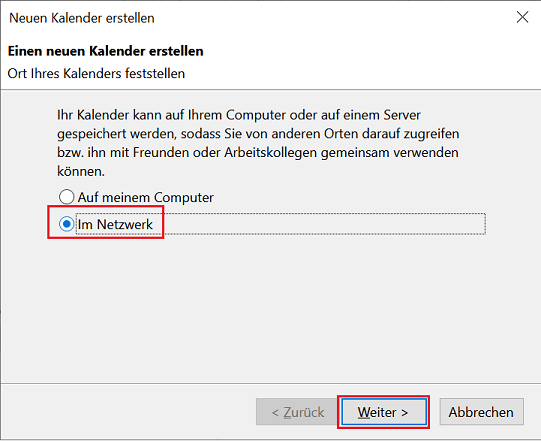
Task: Click the text line starting "gespeichert werden"
Action: (x=258, y=134)
